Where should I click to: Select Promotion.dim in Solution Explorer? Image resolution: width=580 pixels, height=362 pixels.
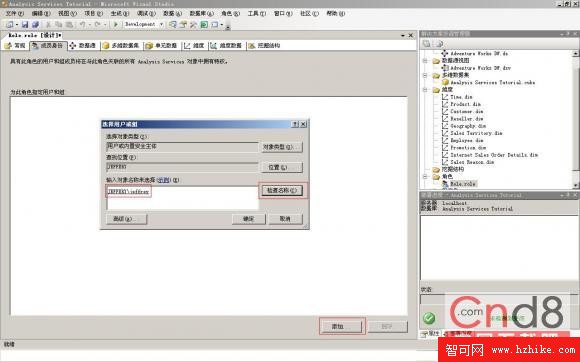point(468,148)
